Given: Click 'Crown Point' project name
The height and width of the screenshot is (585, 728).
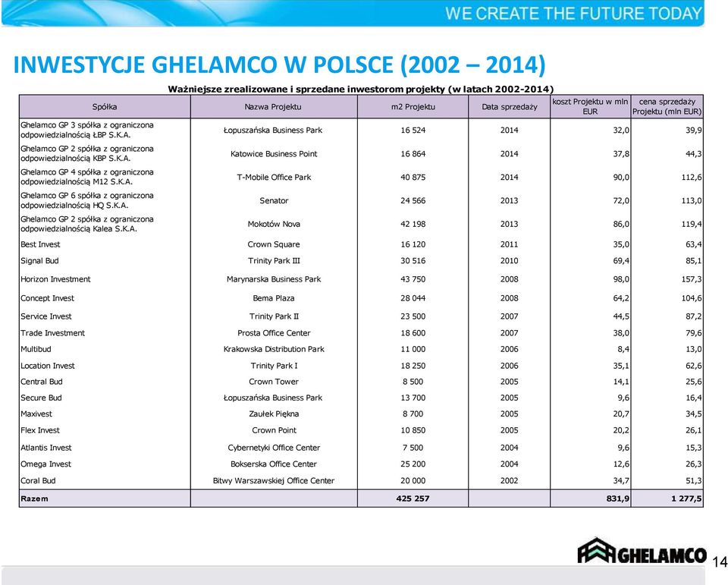Looking at the screenshot, I should click(x=274, y=430).
